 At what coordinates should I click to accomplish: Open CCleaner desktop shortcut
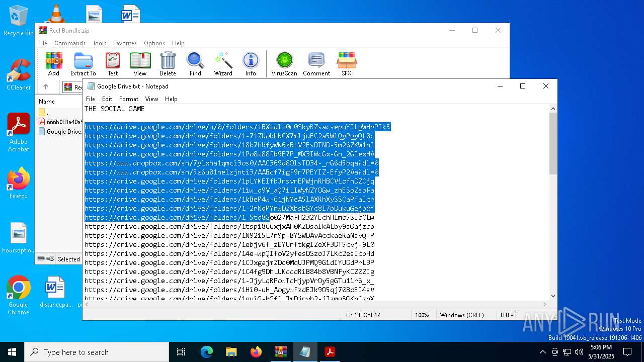tap(18, 75)
